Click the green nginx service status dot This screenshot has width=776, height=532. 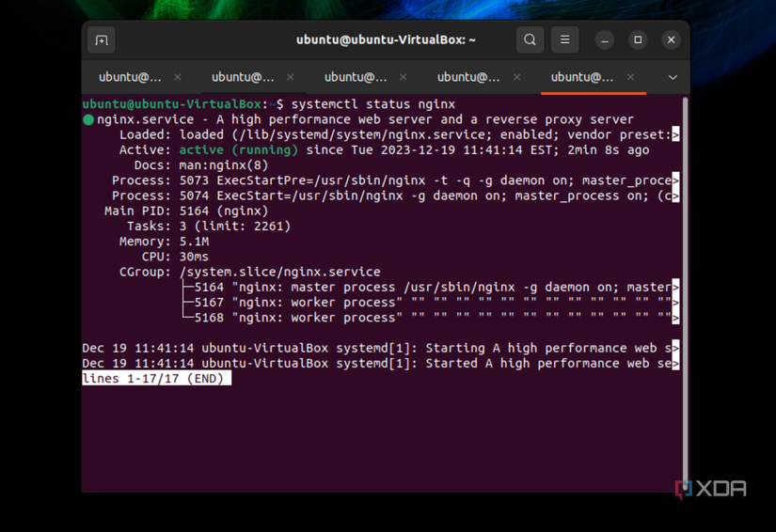click(88, 119)
